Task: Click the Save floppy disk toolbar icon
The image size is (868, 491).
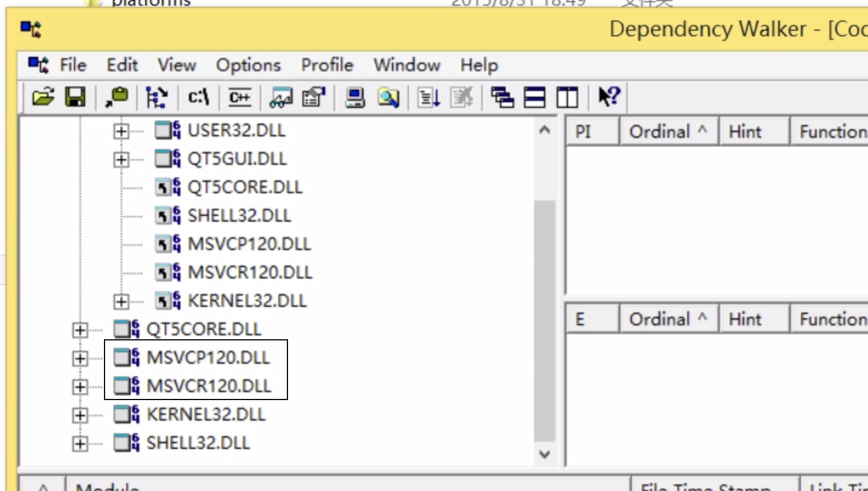Action: coord(75,97)
